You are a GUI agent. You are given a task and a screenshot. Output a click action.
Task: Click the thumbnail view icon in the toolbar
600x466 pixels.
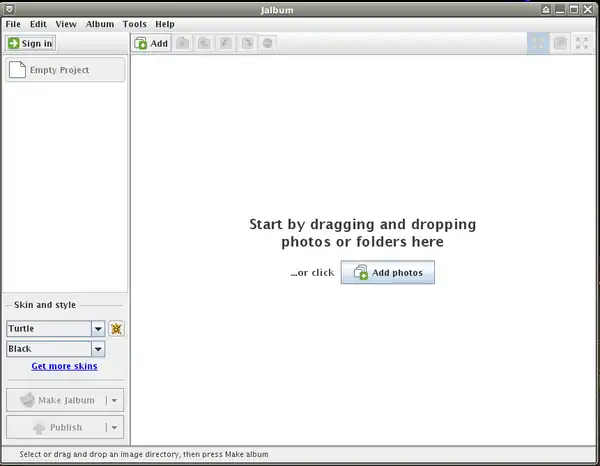tap(538, 43)
